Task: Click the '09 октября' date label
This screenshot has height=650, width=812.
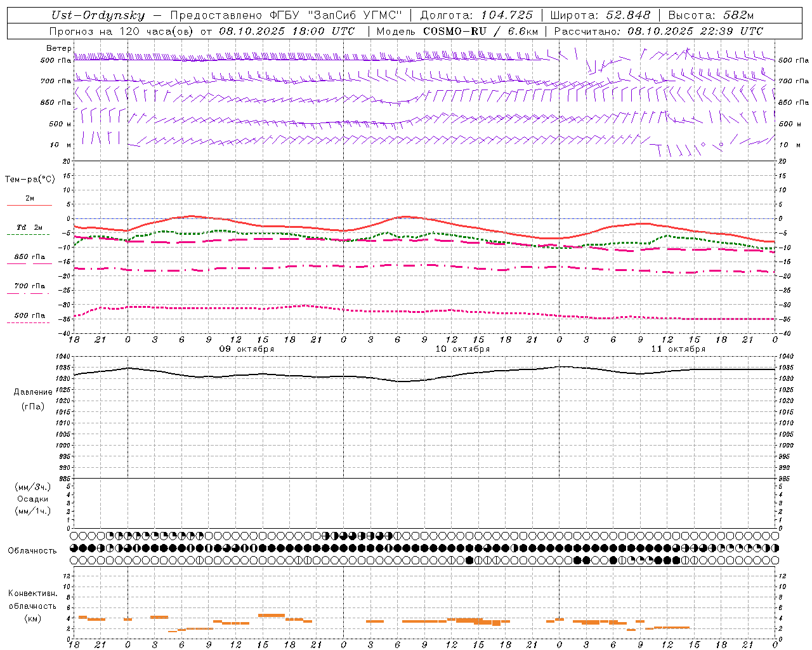Action: (247, 349)
